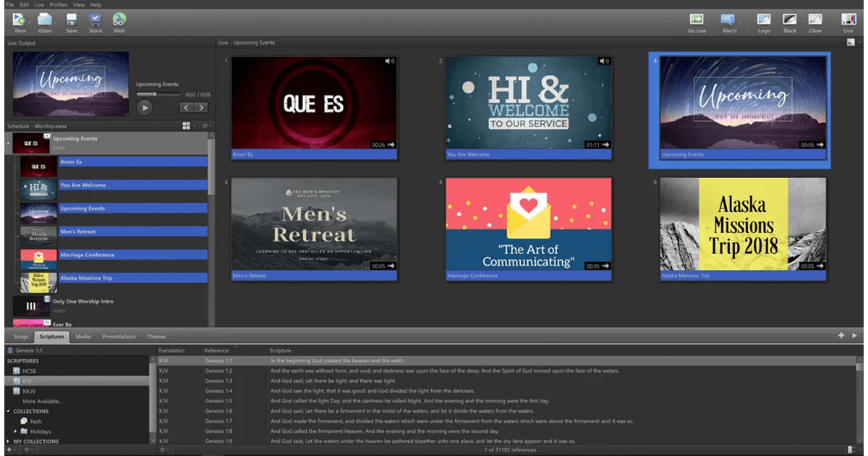
Task: Toggle the Logo output button
Action: pos(764,20)
